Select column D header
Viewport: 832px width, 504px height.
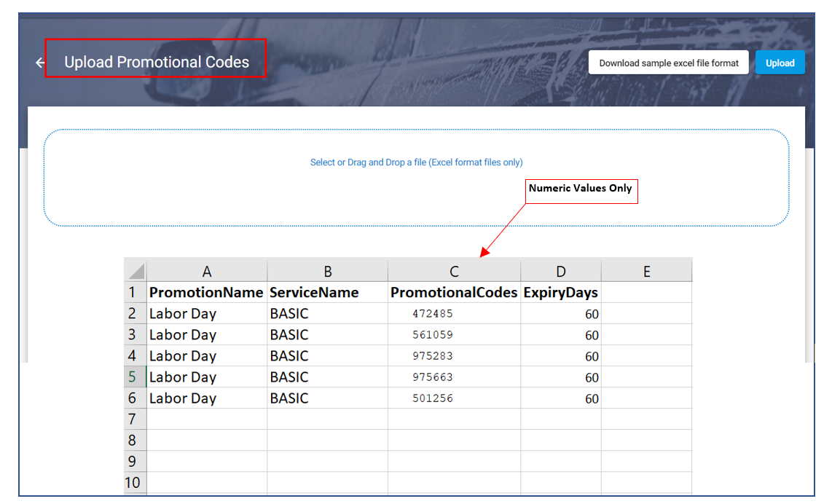(x=560, y=271)
